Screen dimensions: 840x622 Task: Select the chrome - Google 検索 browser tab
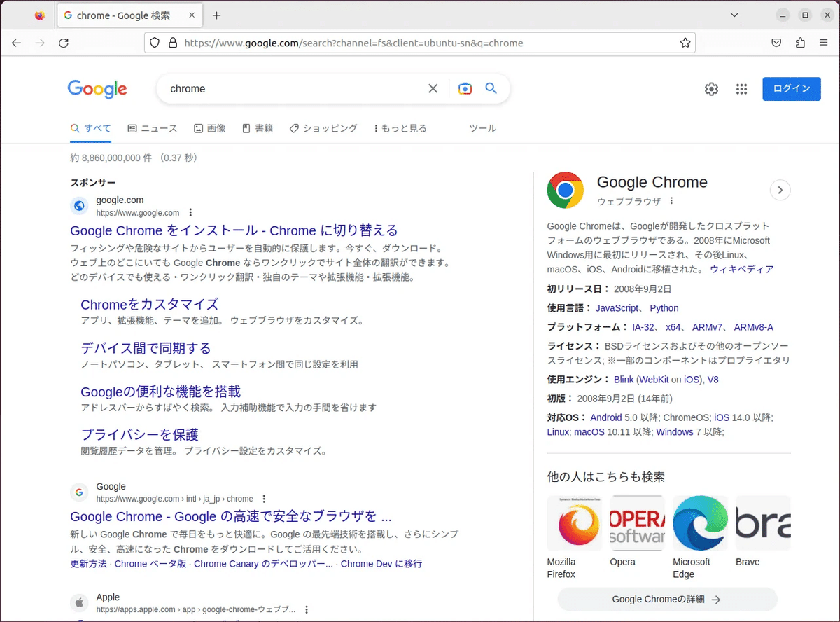(x=129, y=15)
